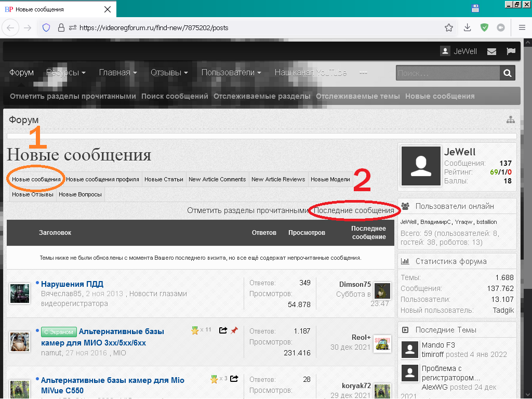Click the Поиск search input field
532x399 pixels.
(x=447, y=73)
